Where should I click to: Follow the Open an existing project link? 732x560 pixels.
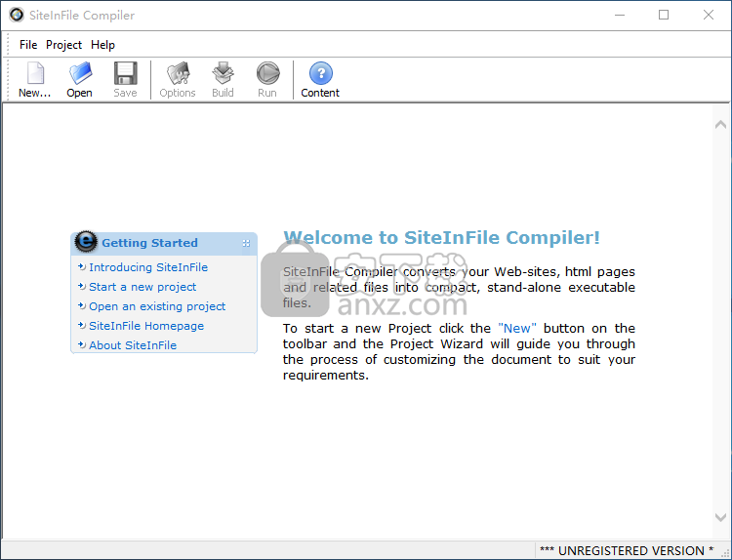click(157, 306)
